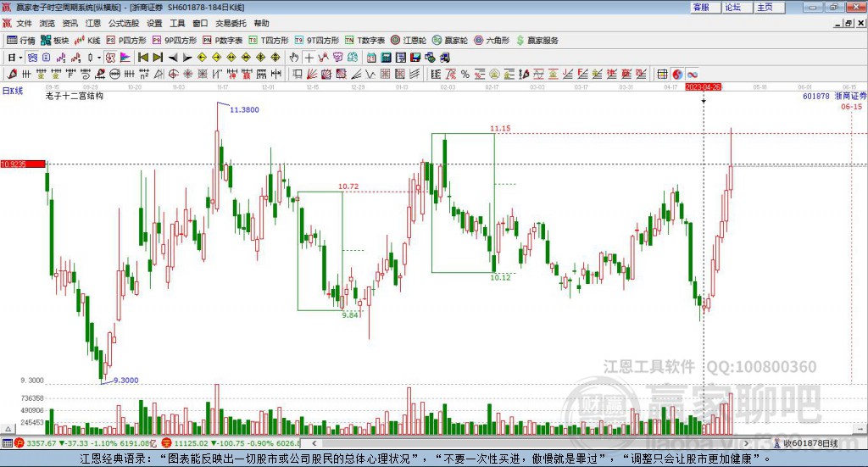Viewport: 868px width, 467px height.
Task: Click the 2023-04-26 date marker
Action: click(x=703, y=87)
